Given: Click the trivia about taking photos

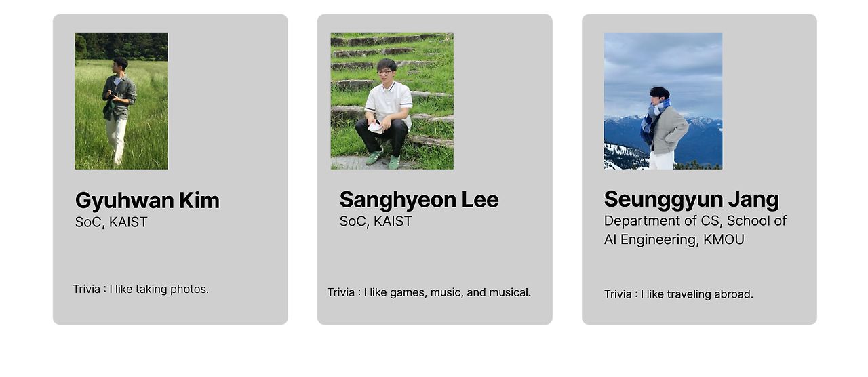Looking at the screenshot, I should [x=141, y=290].
